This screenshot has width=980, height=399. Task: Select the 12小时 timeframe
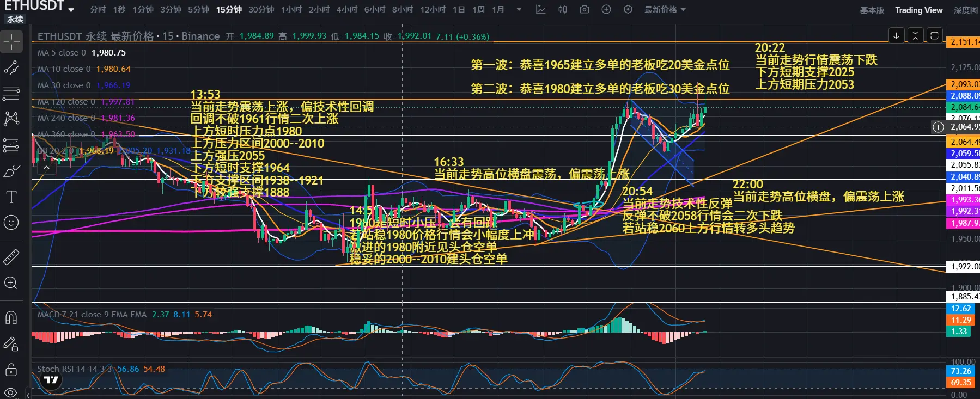pos(433,10)
